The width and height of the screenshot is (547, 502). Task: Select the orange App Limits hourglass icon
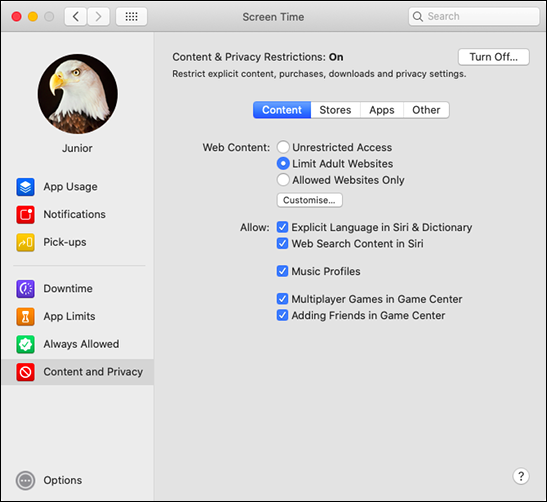click(x=25, y=316)
